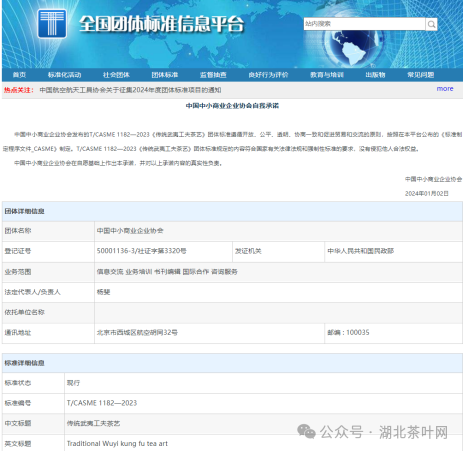The width and height of the screenshot is (463, 451).
Task: Click the standard number T/CASME 1182—2023 in table
Action: (x=102, y=403)
